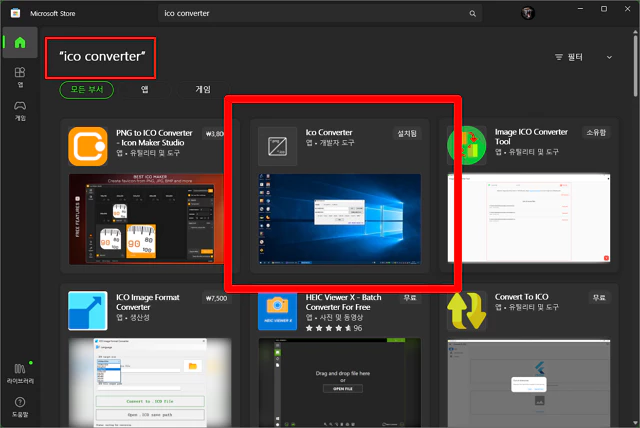The height and width of the screenshot is (428, 640).
Task: Click the "ico converter" results heading
Action: [x=102, y=57]
